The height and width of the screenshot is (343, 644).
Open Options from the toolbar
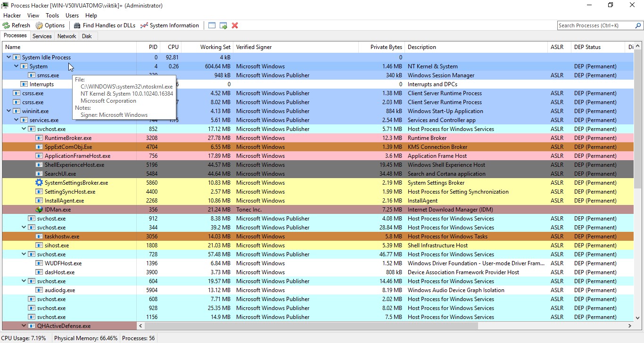pos(39,25)
